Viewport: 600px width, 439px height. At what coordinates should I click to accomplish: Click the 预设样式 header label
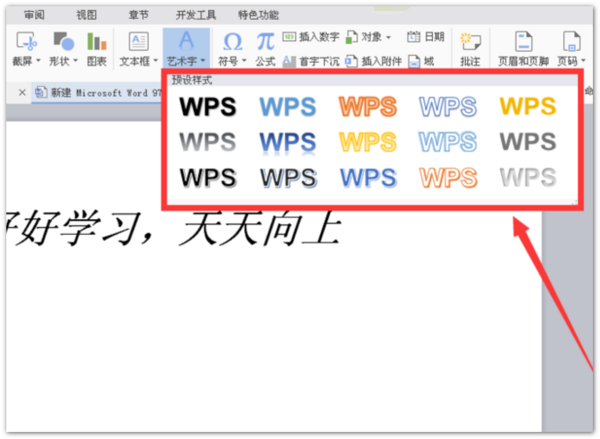click(x=192, y=80)
